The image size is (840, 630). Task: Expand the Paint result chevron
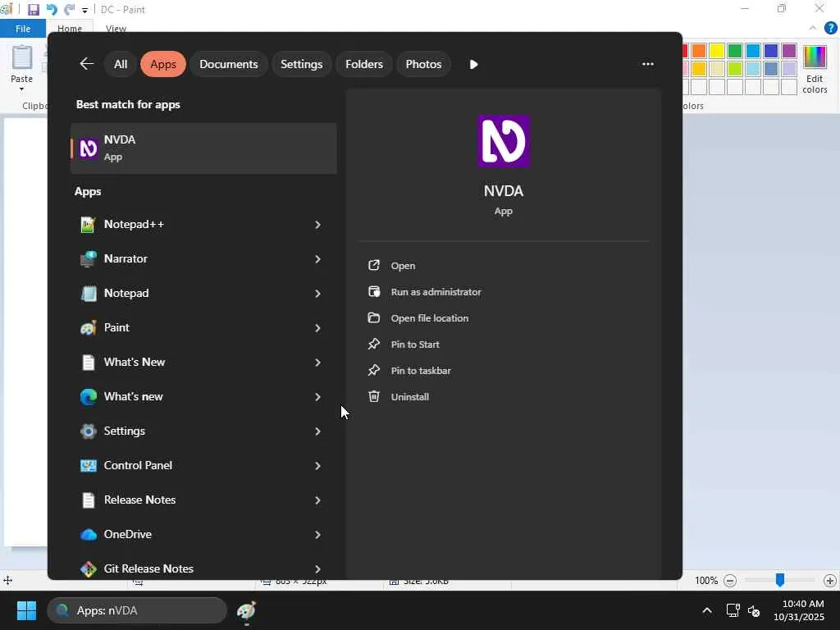click(317, 328)
